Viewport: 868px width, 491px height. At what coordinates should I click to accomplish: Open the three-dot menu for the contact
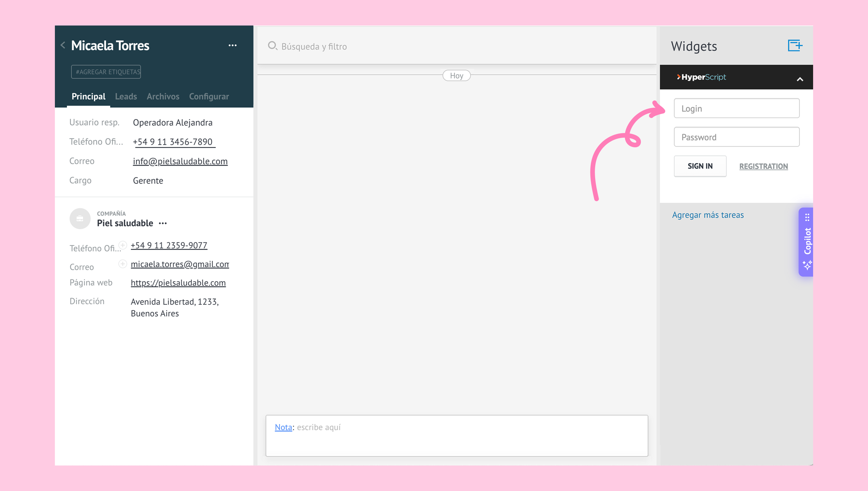pyautogui.click(x=233, y=46)
